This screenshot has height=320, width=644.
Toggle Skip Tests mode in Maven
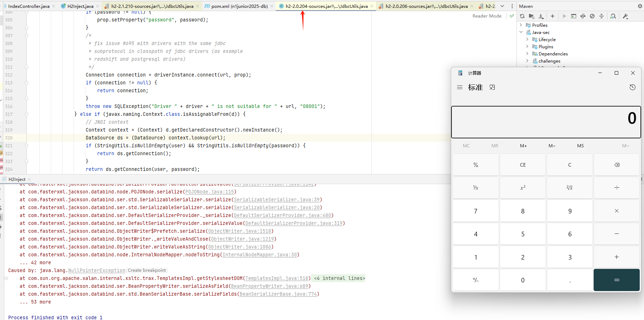click(x=592, y=16)
